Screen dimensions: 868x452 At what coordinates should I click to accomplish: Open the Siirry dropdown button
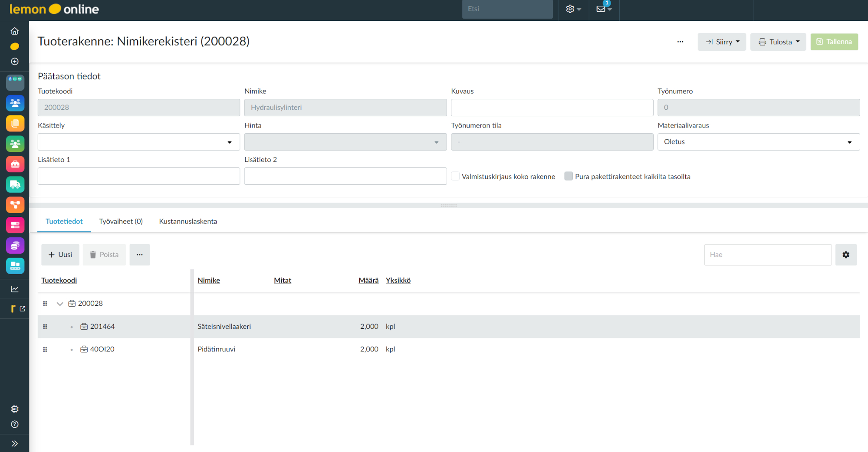[721, 42]
